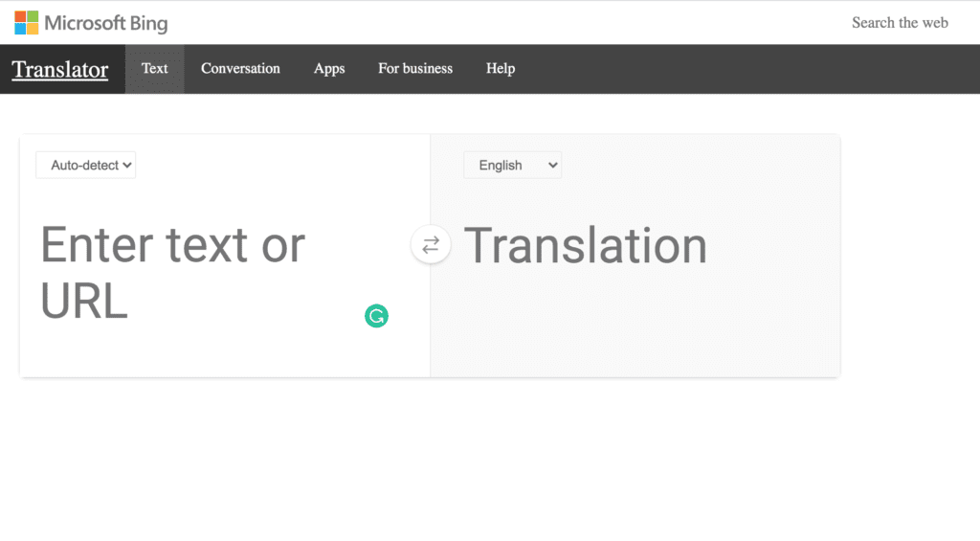Click the Microsoft Bing logo

(x=91, y=23)
